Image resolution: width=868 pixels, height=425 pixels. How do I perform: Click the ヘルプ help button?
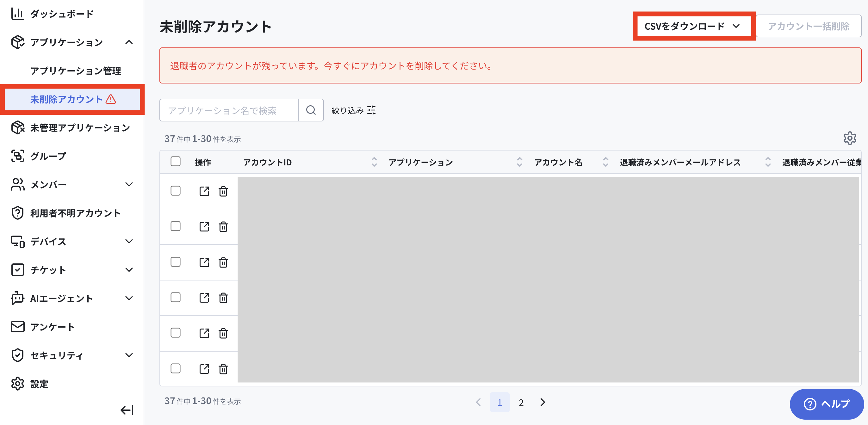pos(827,404)
